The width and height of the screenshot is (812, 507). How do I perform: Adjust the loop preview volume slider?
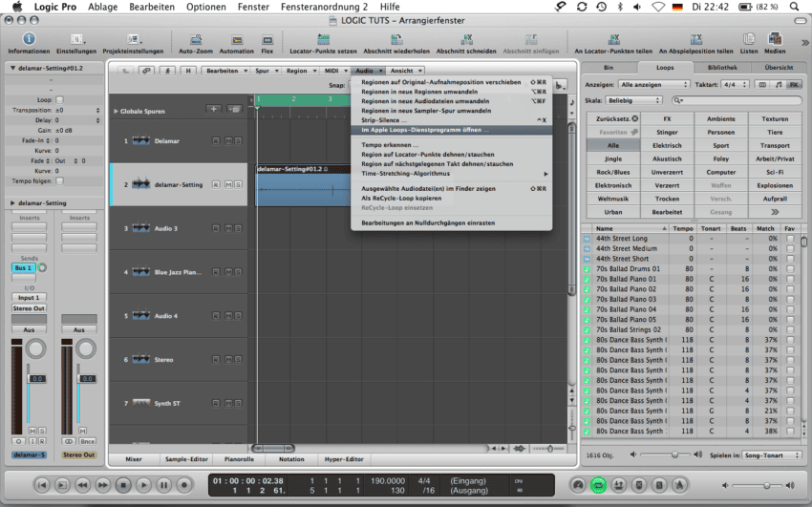(x=674, y=454)
